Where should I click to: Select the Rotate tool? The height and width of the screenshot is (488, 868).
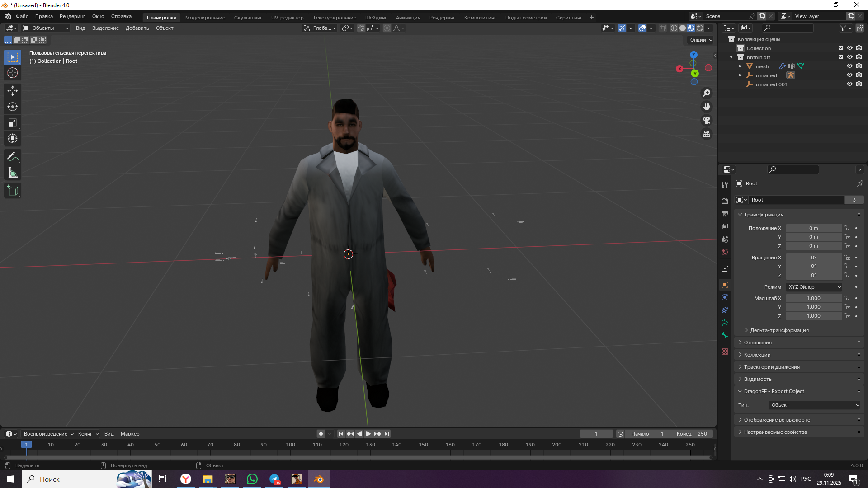(x=13, y=107)
